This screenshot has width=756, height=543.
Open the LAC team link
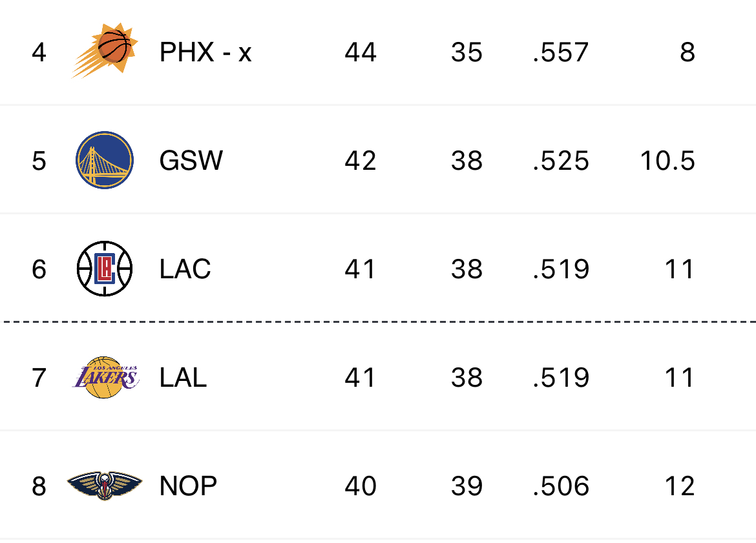click(x=185, y=269)
